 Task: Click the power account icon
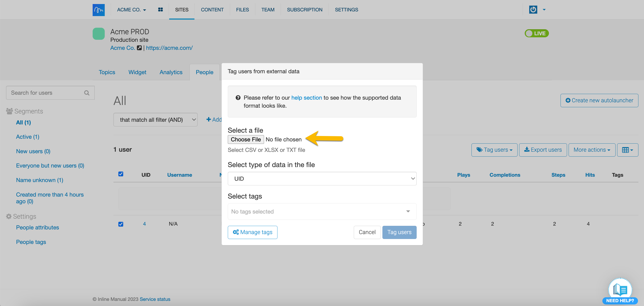click(x=533, y=10)
